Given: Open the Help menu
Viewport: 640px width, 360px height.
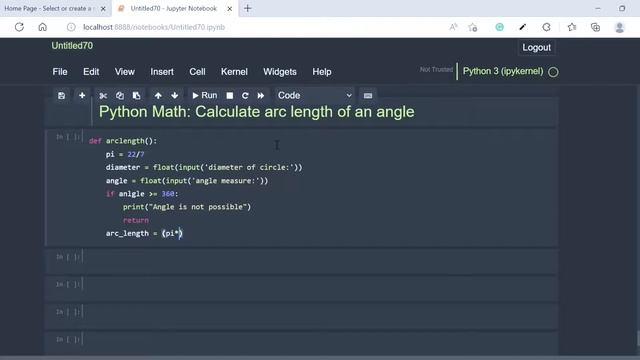Looking at the screenshot, I should point(322,72).
